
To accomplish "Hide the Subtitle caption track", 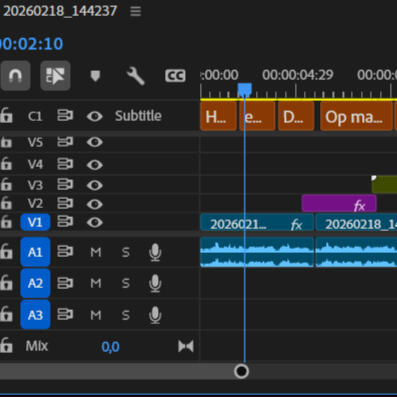I will click(x=95, y=116).
